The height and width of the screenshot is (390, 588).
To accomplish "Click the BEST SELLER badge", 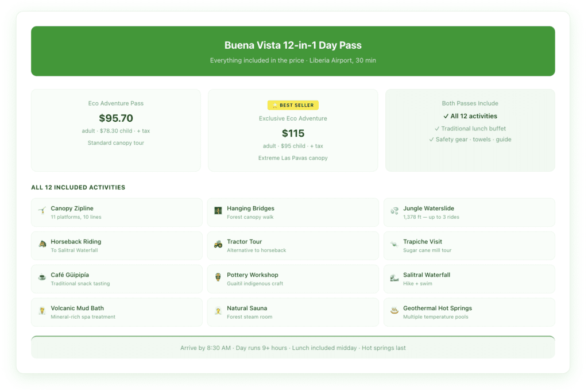I will pos(293,105).
